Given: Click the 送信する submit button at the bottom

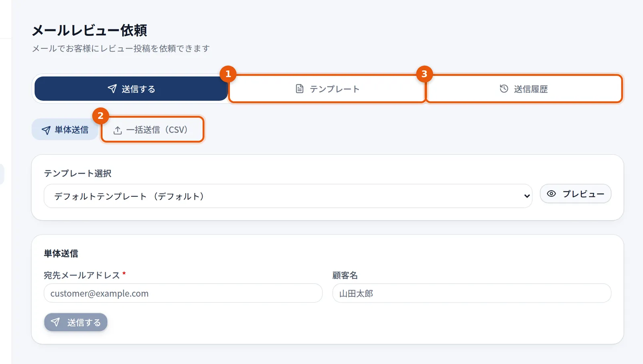Looking at the screenshot, I should (x=76, y=322).
